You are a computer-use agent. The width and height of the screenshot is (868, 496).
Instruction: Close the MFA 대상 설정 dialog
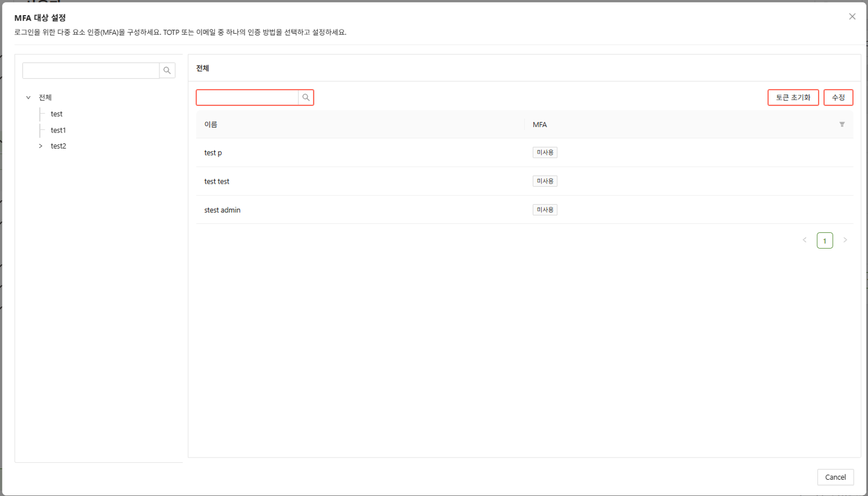pyautogui.click(x=852, y=17)
